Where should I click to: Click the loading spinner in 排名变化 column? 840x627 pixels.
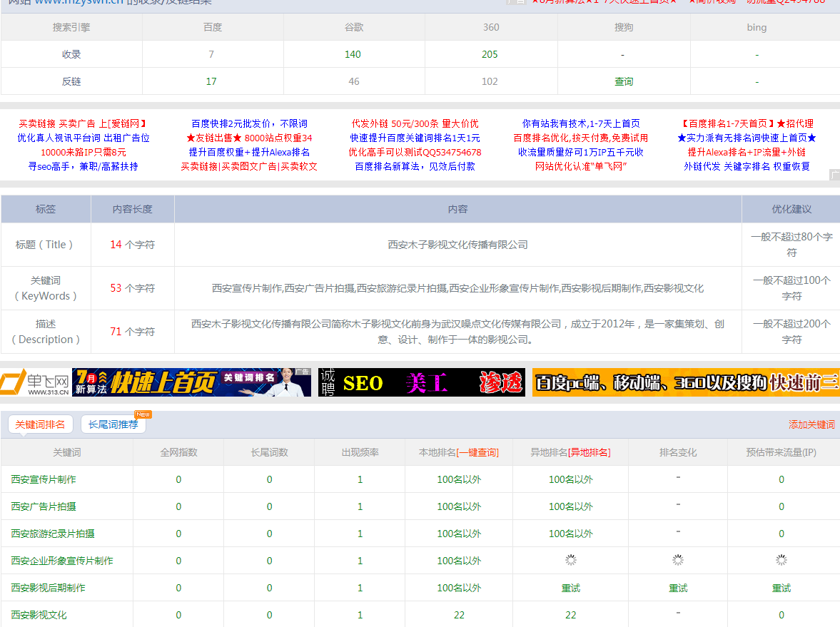click(x=677, y=561)
